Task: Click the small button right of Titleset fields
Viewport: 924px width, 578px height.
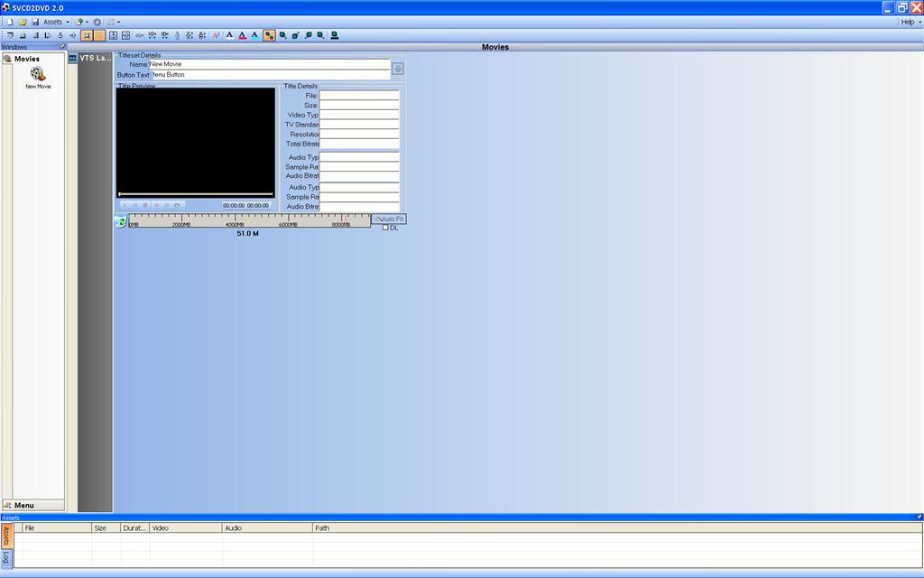Action: tap(398, 69)
